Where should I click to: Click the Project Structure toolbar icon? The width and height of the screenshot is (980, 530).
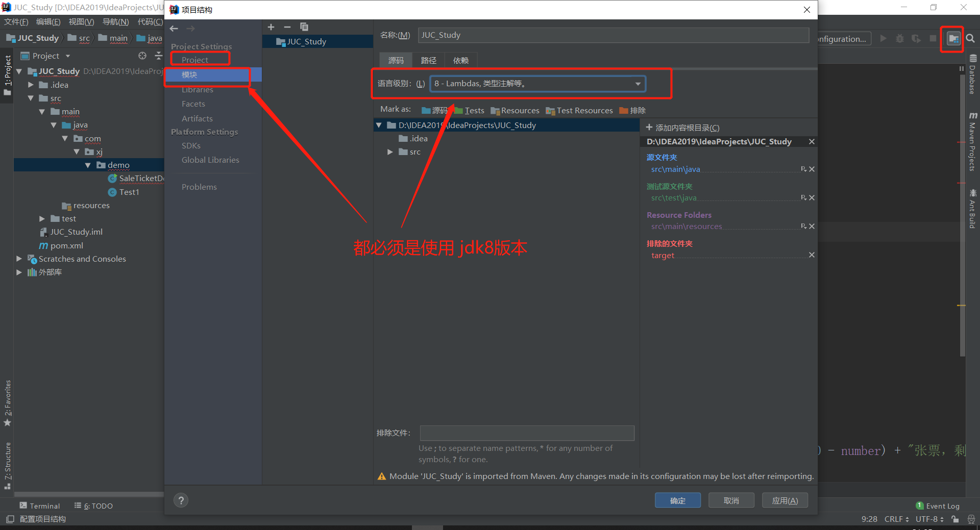(953, 39)
